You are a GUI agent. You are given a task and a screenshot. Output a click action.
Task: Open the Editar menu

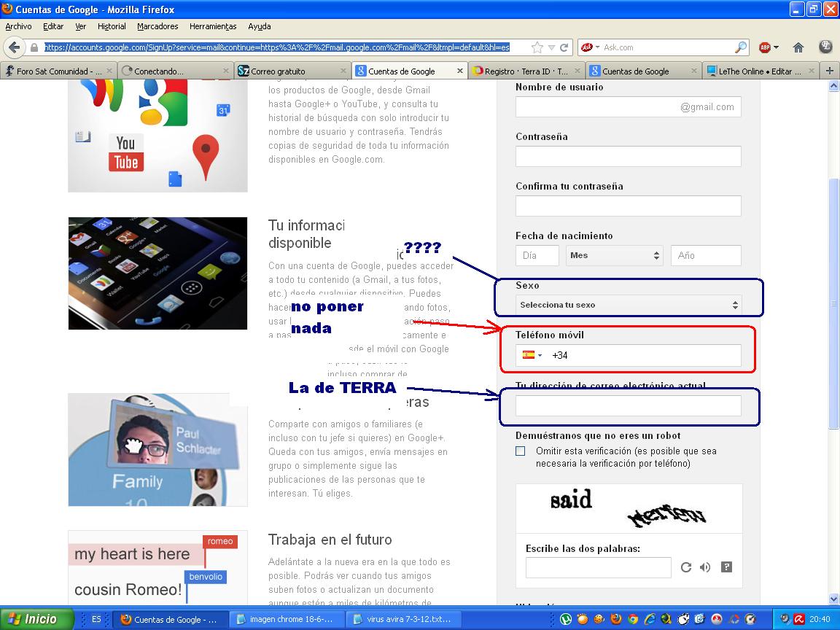53,26
